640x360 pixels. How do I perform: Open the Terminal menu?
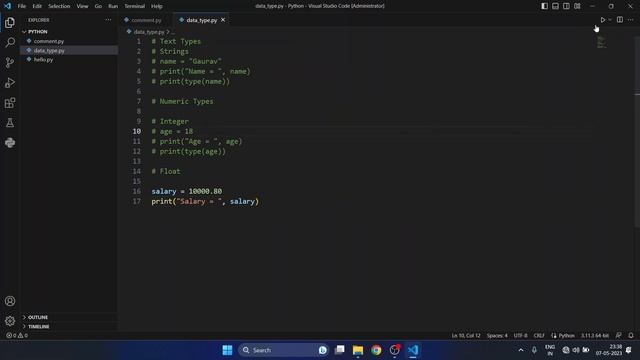point(135,6)
